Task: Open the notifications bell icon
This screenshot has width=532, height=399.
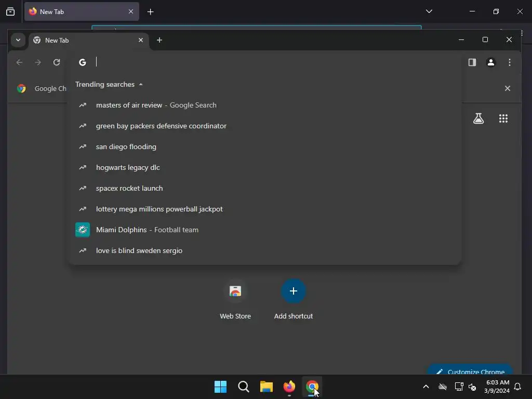Action: pyautogui.click(x=517, y=387)
